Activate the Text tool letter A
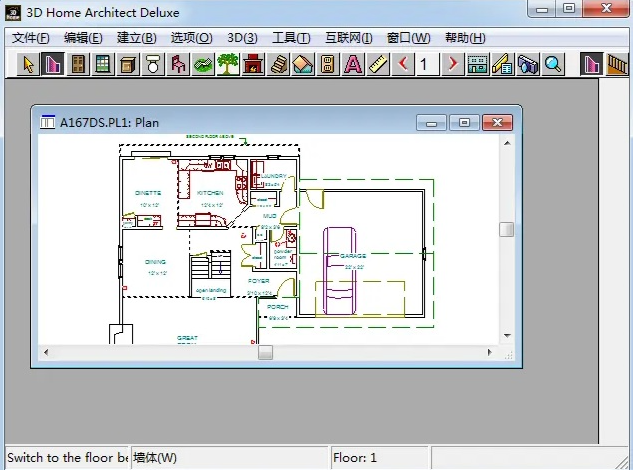 [x=353, y=65]
